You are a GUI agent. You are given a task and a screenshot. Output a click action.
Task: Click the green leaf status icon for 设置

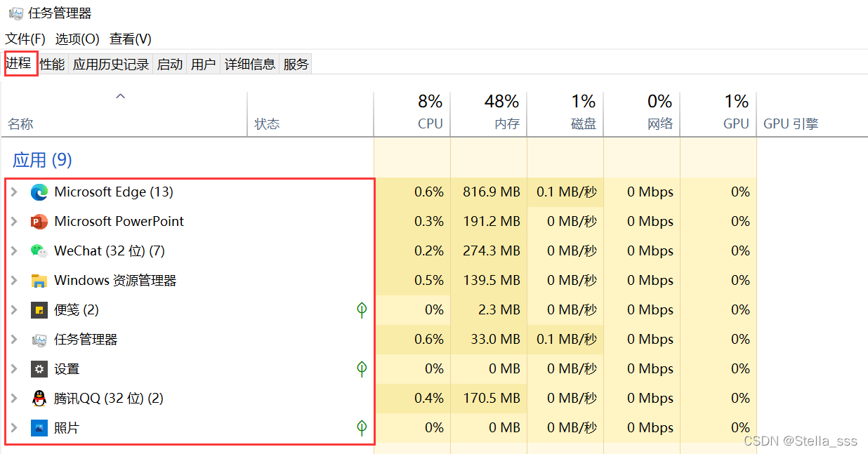tap(362, 369)
